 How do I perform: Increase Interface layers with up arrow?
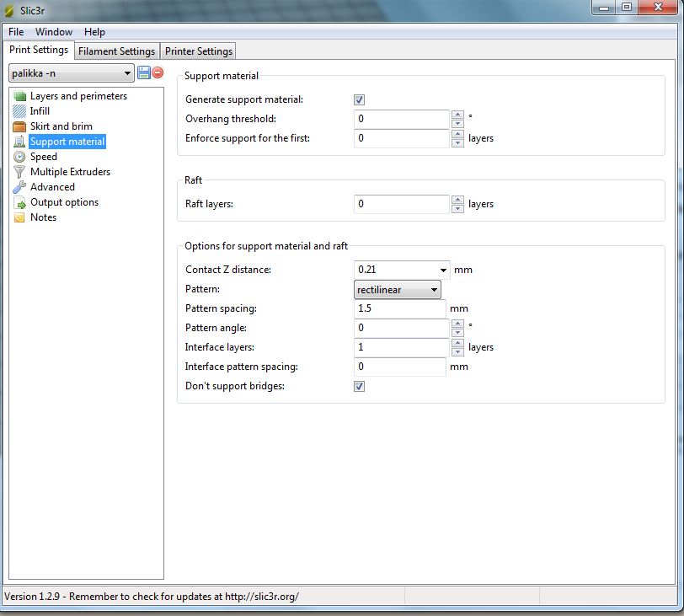click(457, 343)
